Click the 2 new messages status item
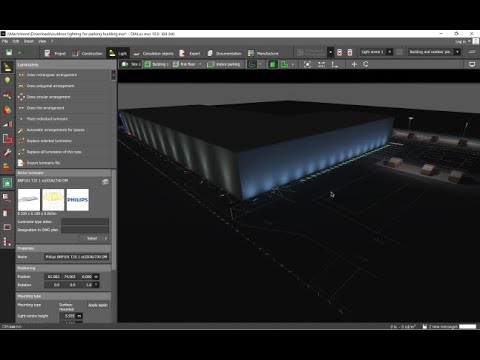 (440, 327)
